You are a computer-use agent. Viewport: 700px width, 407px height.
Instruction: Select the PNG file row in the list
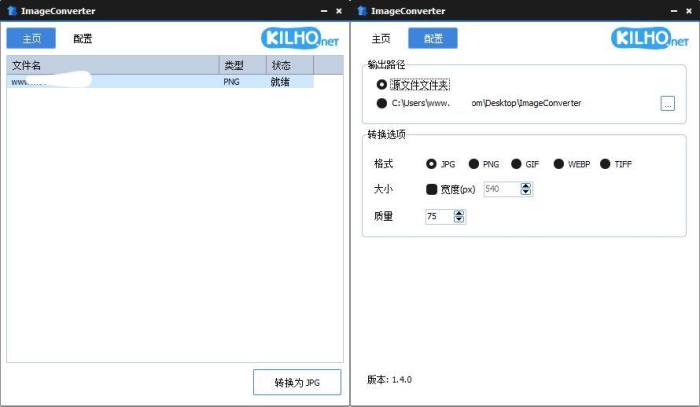160,82
